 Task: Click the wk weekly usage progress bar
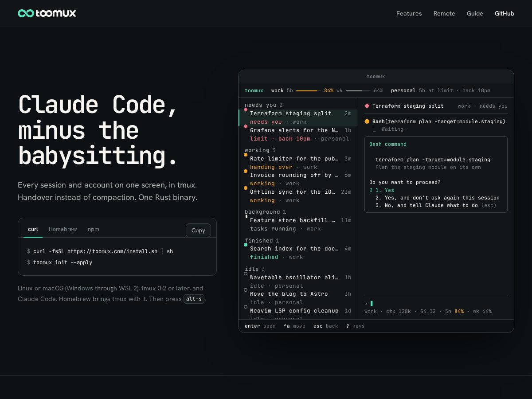[358, 90]
